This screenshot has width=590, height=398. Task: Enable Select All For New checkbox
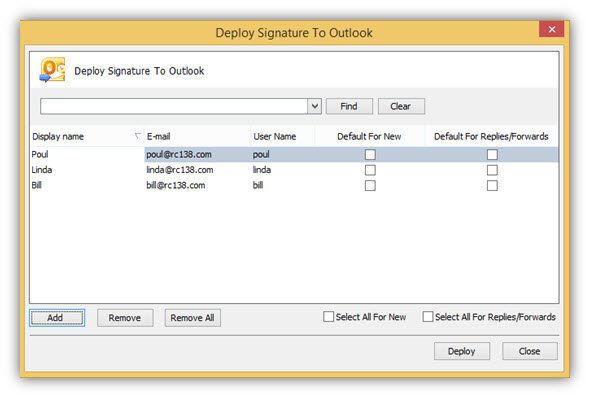point(328,317)
